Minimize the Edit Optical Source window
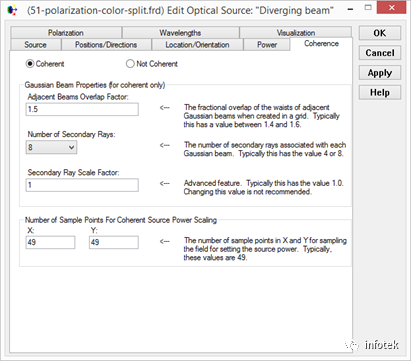Screen dimensions: 411x361 click(x=350, y=9)
